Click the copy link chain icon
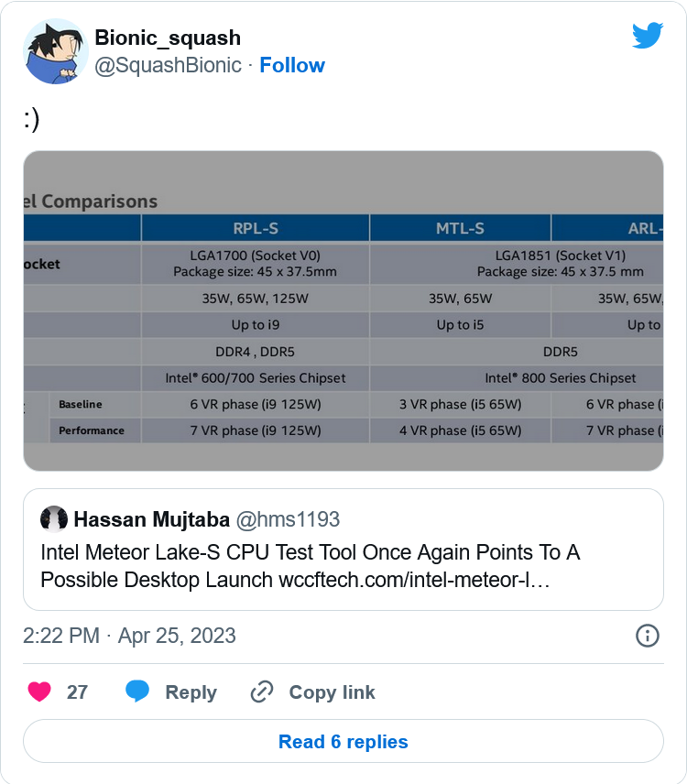The image size is (687, 784). pyautogui.click(x=262, y=691)
